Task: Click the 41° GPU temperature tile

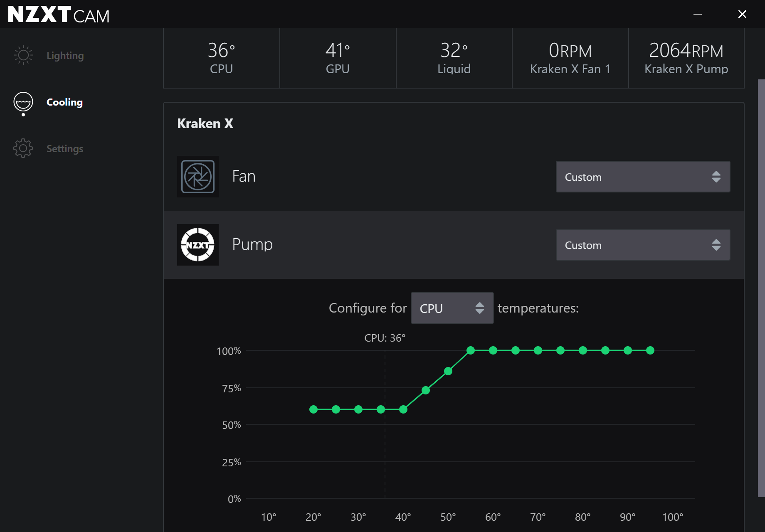Action: [x=338, y=58]
